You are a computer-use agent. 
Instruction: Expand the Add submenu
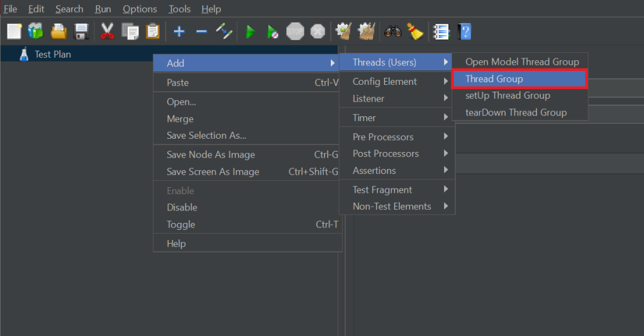(x=246, y=63)
